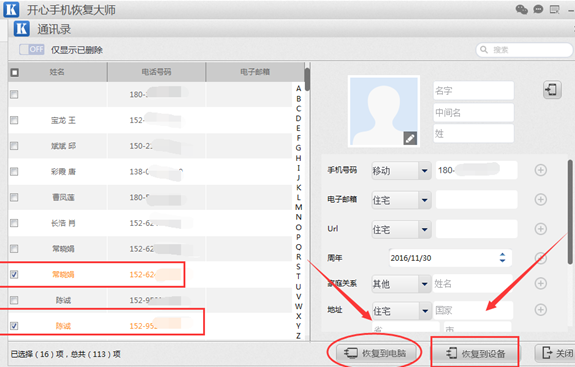The height and width of the screenshot is (367, 575).
Task: Open the 其他 family relation dropdown
Action: pos(401,284)
